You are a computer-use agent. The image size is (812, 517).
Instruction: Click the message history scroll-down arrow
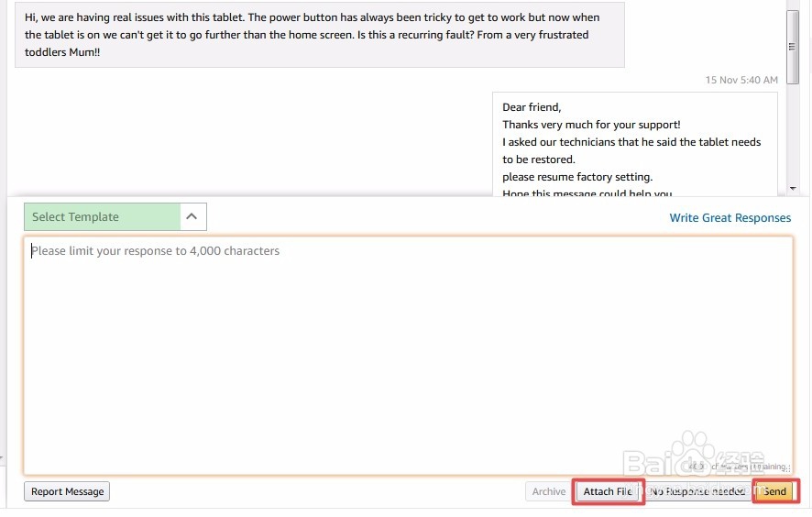pyautogui.click(x=793, y=188)
